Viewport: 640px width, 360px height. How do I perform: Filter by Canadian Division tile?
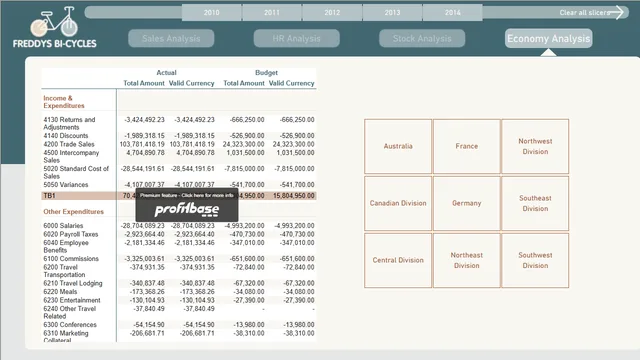[398, 203]
